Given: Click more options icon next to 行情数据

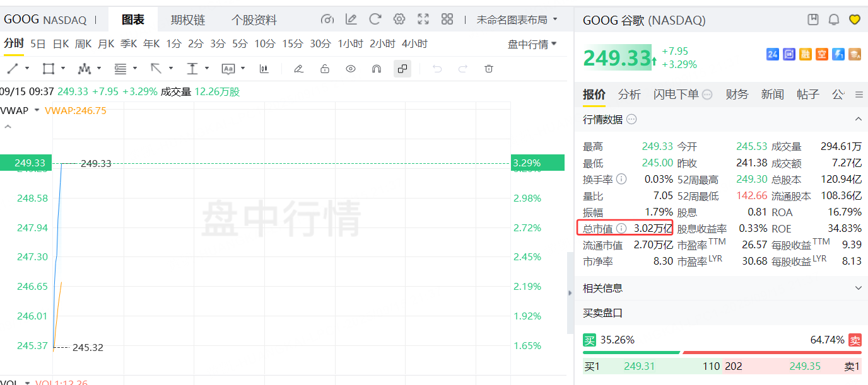Looking at the screenshot, I should (x=631, y=119).
